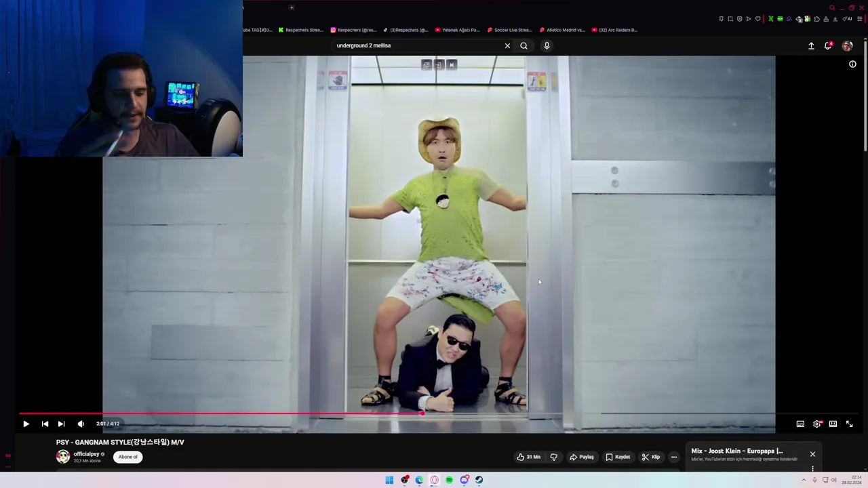Open the Soccer Live Strea... bookmark

[510, 30]
